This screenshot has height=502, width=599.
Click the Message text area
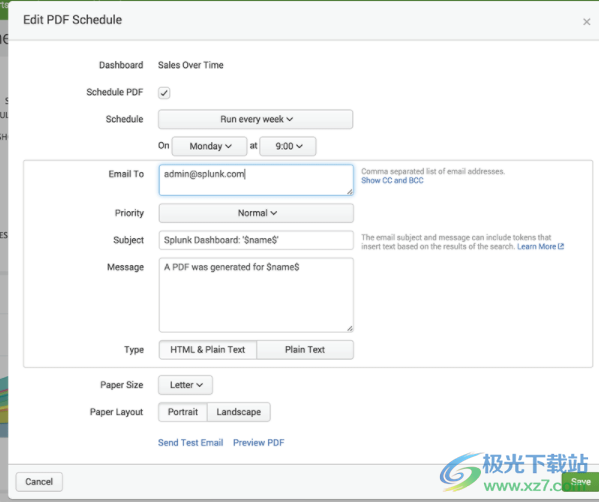pos(256,295)
